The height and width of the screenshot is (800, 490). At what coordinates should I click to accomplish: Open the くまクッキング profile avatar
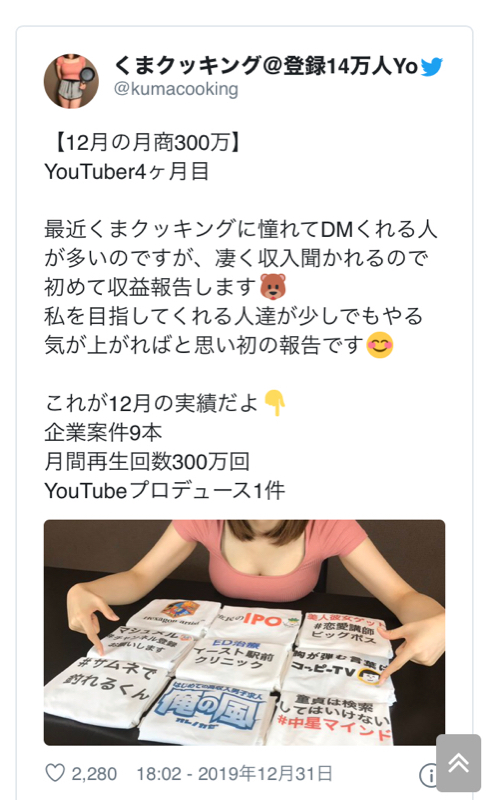pos(71,81)
